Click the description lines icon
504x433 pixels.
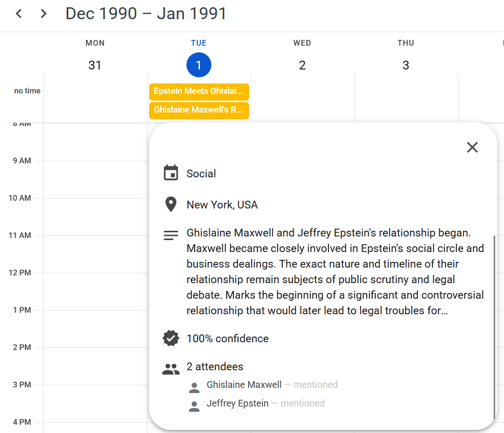(171, 235)
